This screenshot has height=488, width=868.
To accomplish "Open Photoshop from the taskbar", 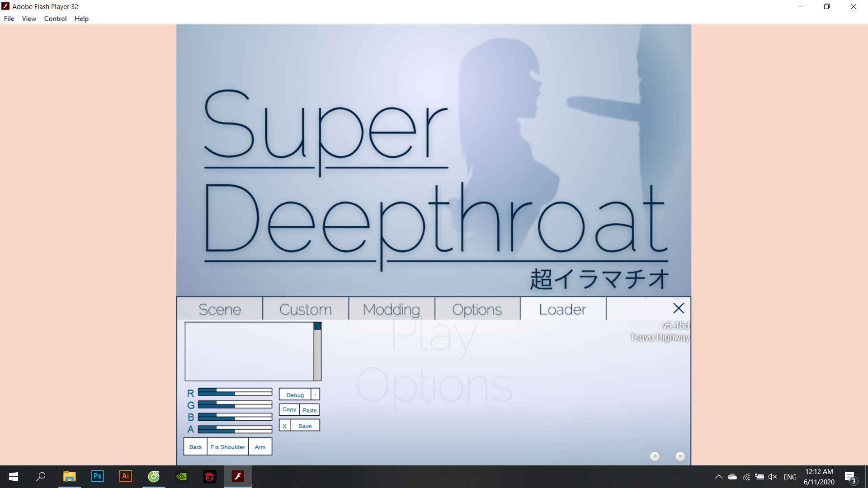I will pyautogui.click(x=97, y=476).
